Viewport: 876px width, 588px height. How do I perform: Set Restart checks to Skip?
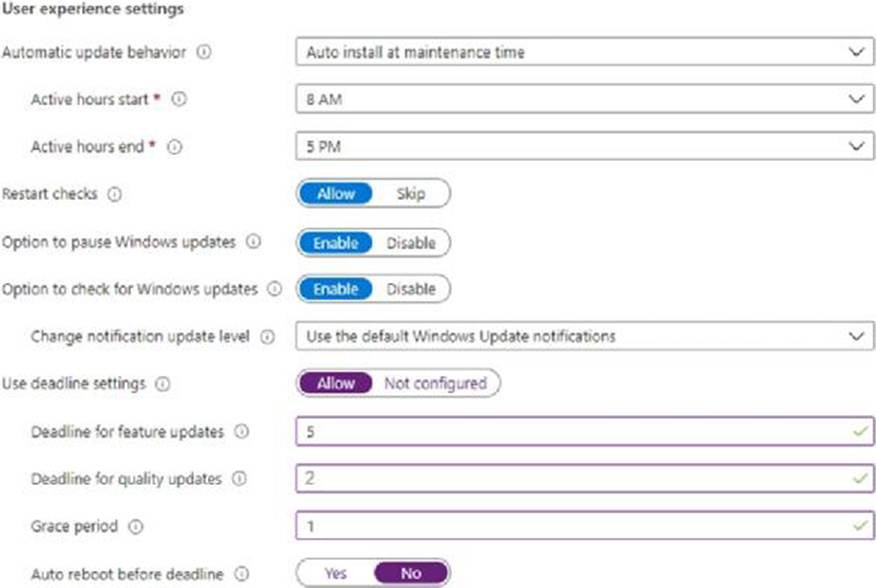pos(410,194)
